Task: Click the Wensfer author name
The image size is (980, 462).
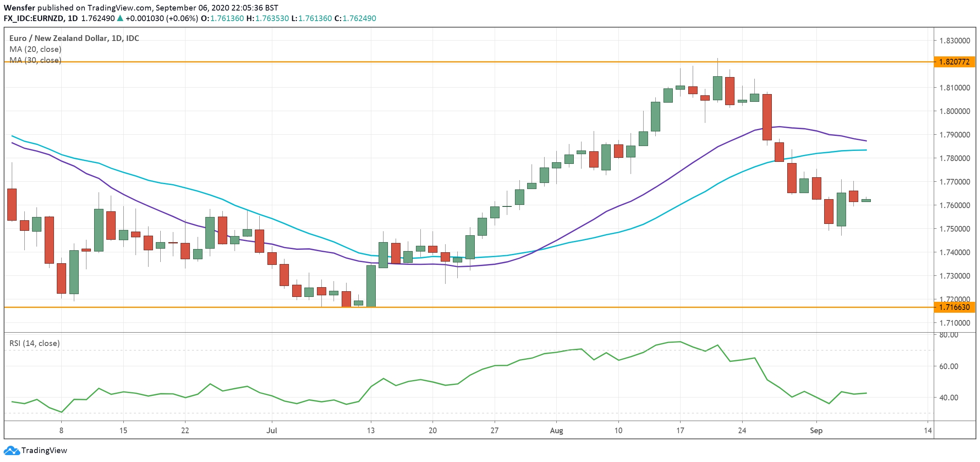Action: tap(19, 8)
